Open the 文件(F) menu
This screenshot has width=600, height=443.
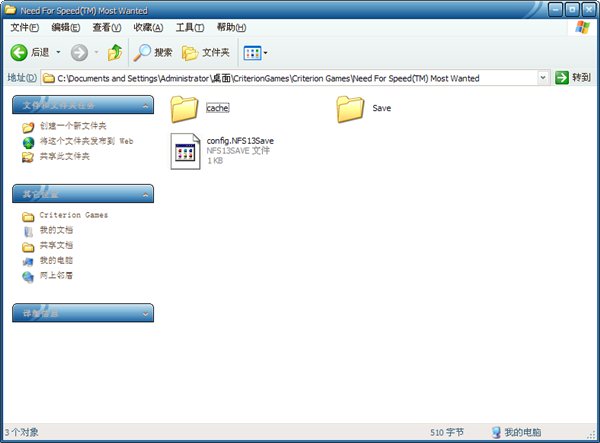(x=25, y=28)
